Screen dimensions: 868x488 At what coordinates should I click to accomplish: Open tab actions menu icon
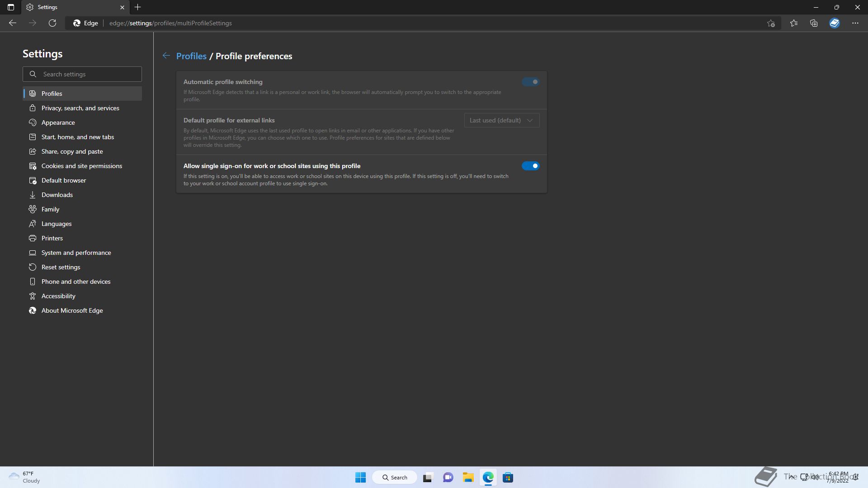[11, 7]
